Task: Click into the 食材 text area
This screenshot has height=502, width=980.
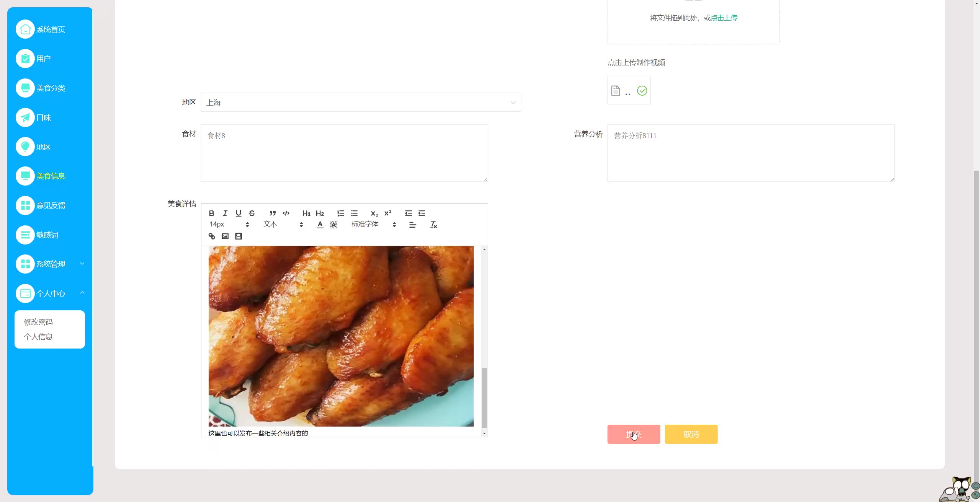Action: (x=344, y=153)
